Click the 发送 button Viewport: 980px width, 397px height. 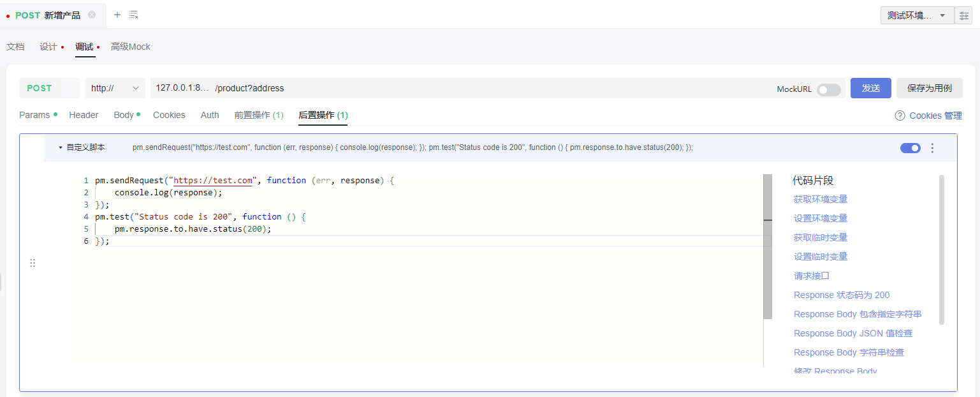(870, 88)
